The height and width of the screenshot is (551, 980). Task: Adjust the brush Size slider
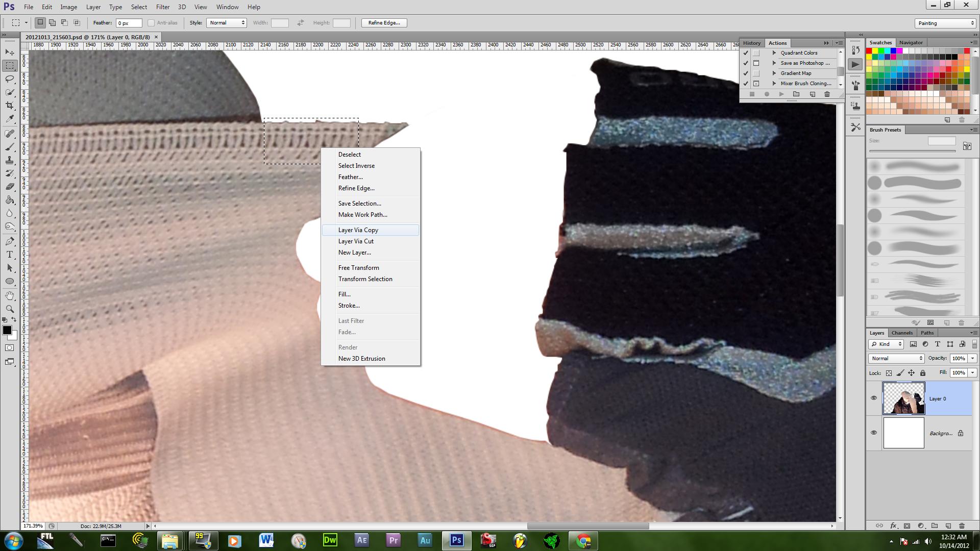912,151
